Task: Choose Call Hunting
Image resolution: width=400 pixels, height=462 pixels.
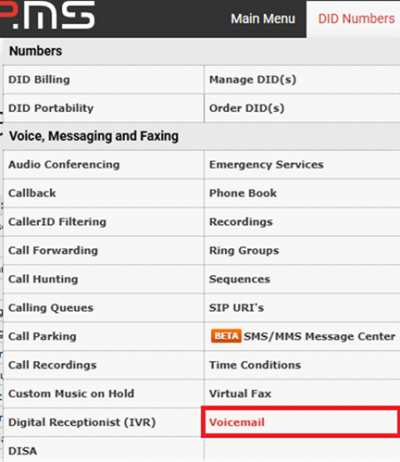Action: click(43, 279)
